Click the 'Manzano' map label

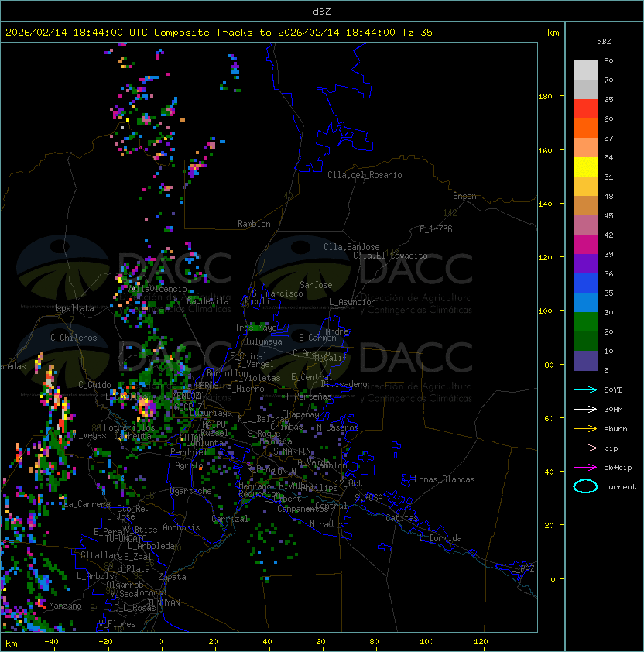65,606
